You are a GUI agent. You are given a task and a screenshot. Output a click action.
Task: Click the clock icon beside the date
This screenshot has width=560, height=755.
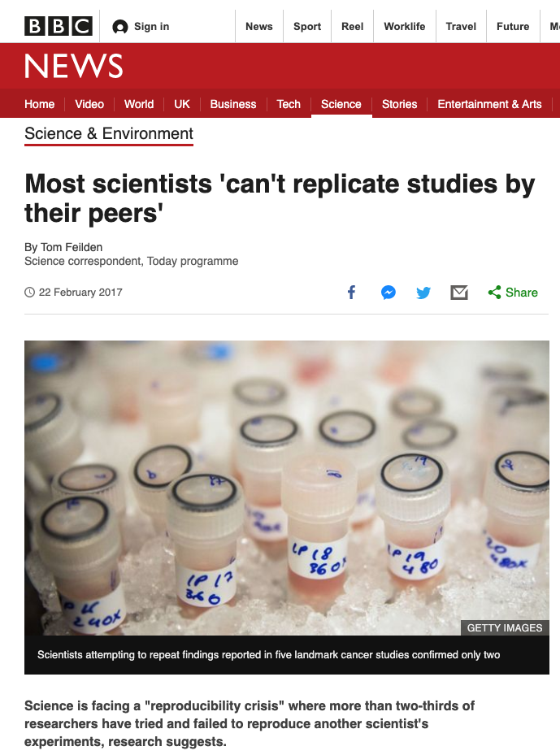pos(30,293)
